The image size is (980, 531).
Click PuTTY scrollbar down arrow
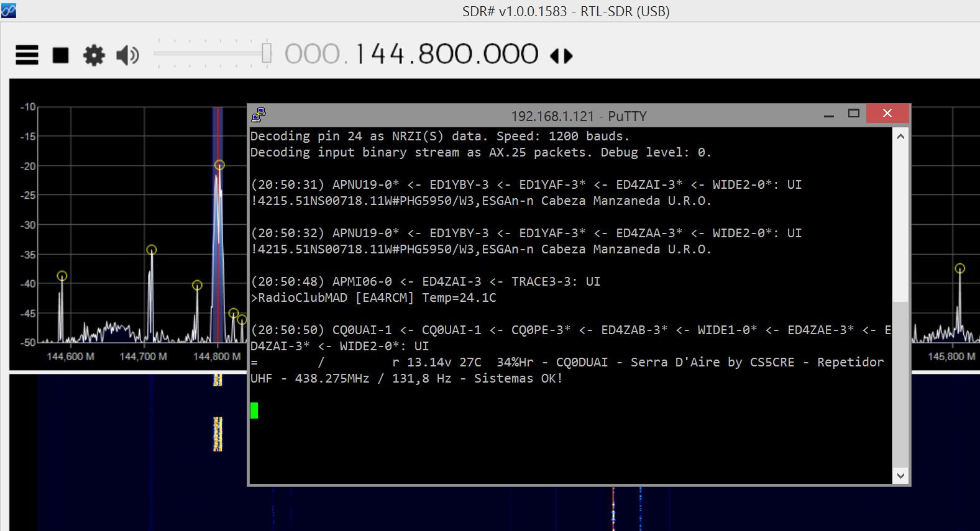[x=900, y=476]
